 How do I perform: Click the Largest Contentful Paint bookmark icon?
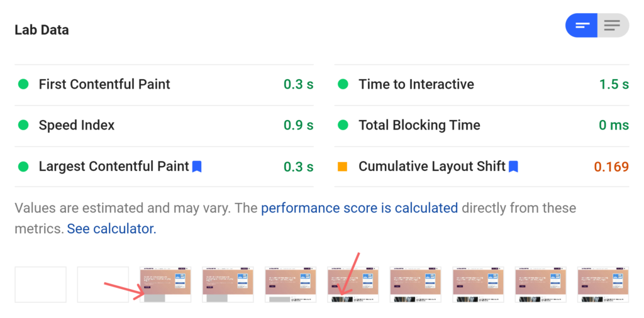(197, 167)
